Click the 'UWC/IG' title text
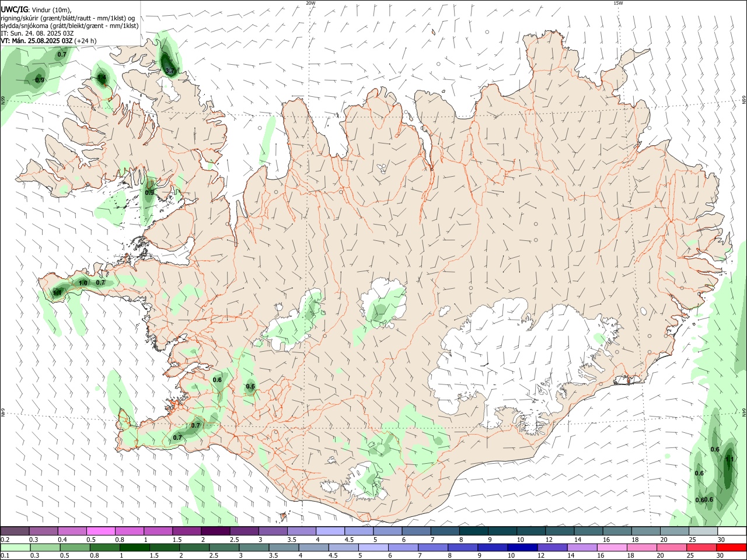This screenshot has width=747, height=560. coord(14,10)
